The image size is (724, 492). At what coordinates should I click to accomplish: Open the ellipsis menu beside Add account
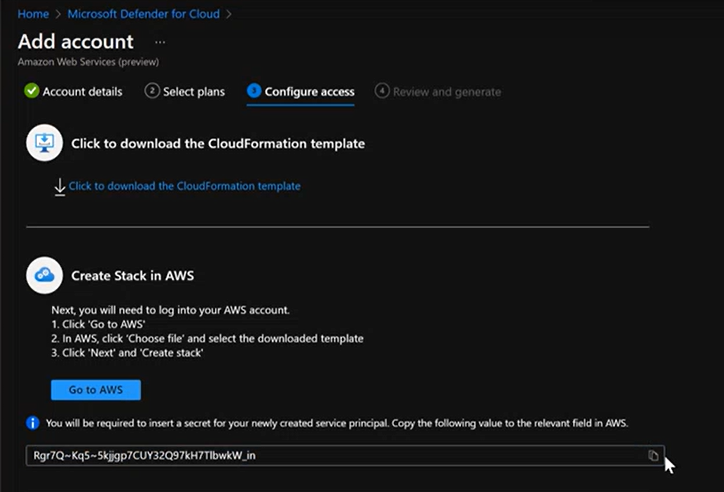tap(160, 42)
